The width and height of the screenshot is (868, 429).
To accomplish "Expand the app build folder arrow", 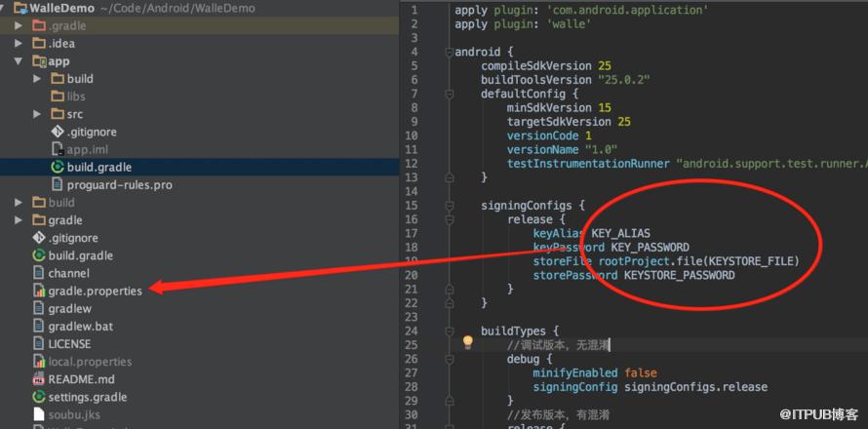I will click(x=37, y=79).
